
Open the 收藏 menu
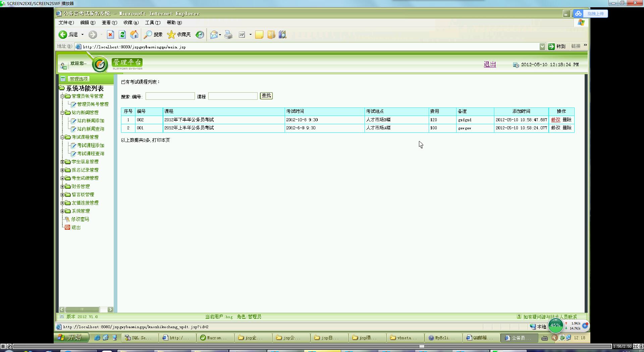click(131, 23)
